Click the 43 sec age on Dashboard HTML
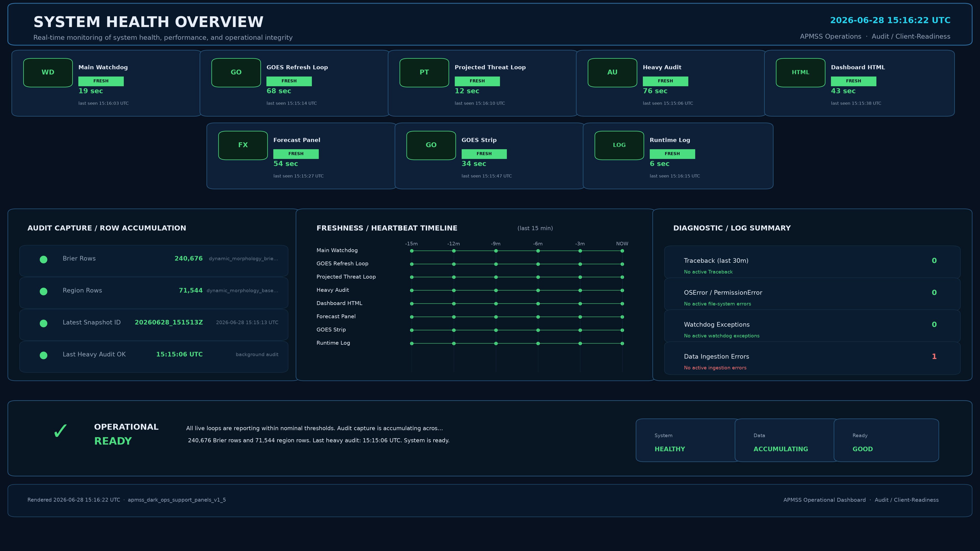This screenshot has height=551, width=980. click(843, 91)
